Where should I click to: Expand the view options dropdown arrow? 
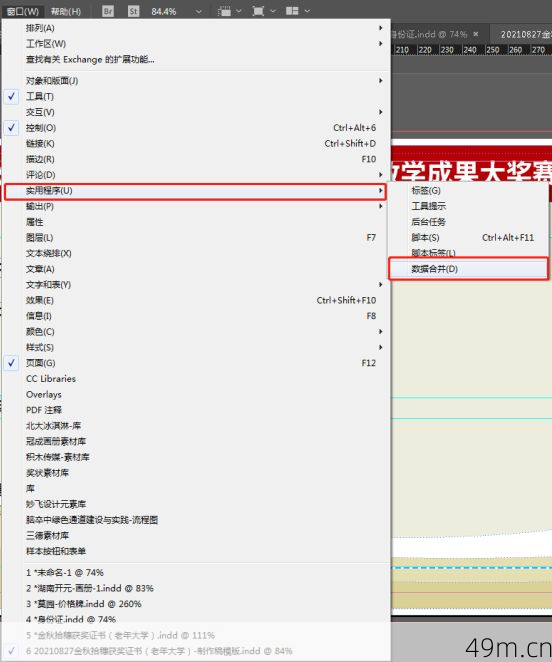[239, 11]
